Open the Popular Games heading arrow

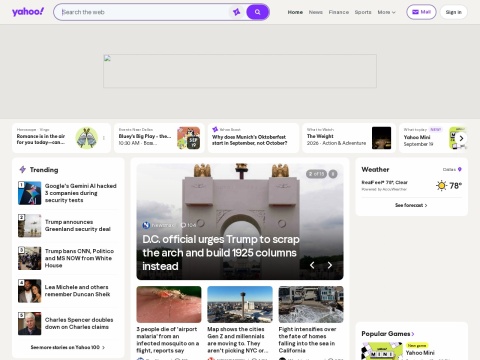coord(413,334)
